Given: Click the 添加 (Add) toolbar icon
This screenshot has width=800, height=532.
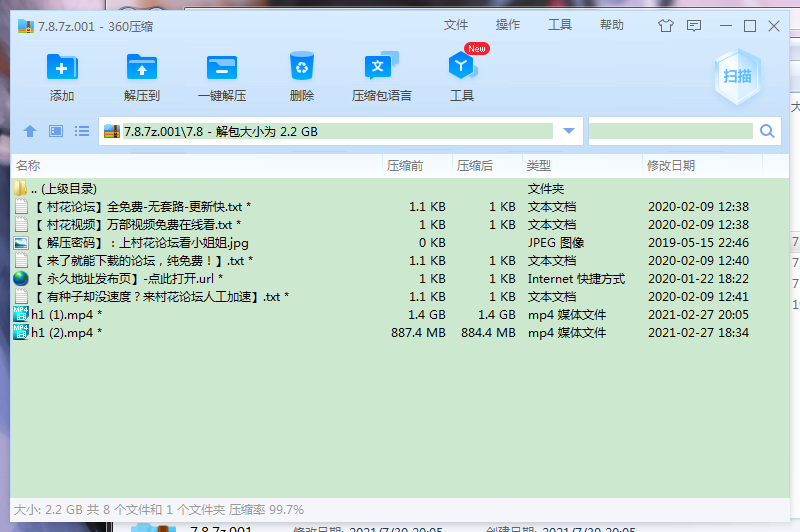Looking at the screenshot, I should click(62, 68).
